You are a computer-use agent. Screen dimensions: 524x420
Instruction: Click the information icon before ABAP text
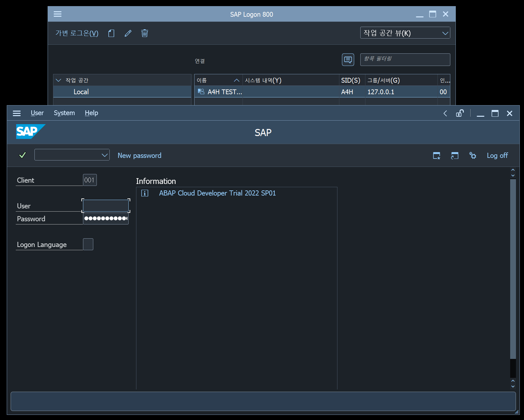tap(145, 193)
